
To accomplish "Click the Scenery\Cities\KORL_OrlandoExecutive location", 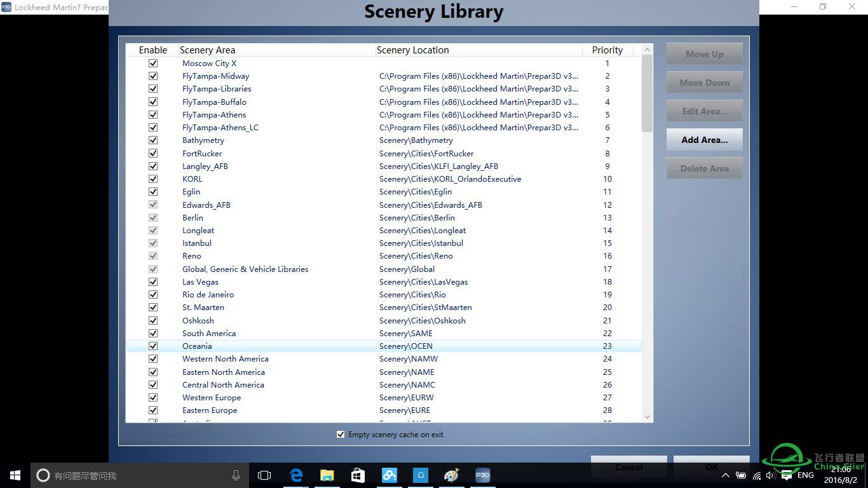I will pyautogui.click(x=451, y=179).
